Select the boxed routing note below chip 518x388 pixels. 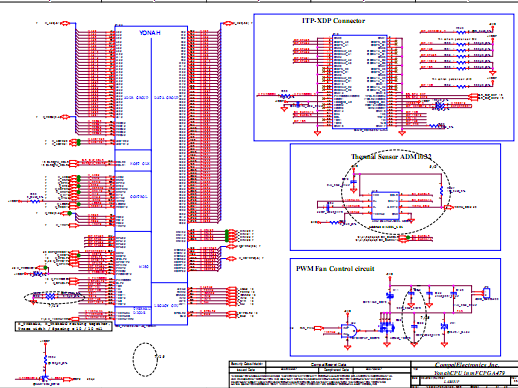coord(64,326)
